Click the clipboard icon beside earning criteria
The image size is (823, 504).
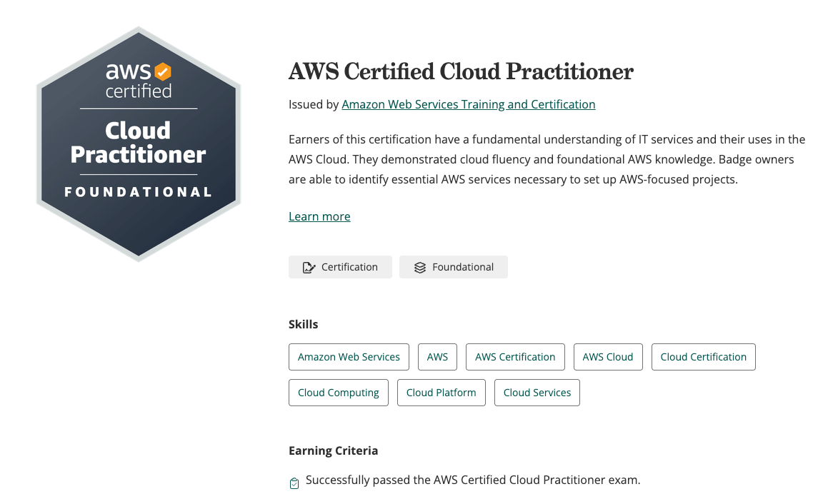[294, 483]
